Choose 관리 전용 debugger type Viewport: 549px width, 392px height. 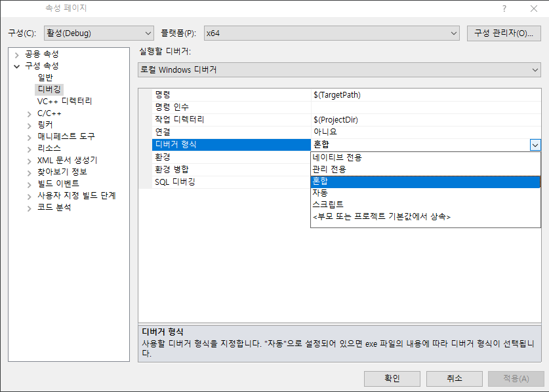(426, 169)
